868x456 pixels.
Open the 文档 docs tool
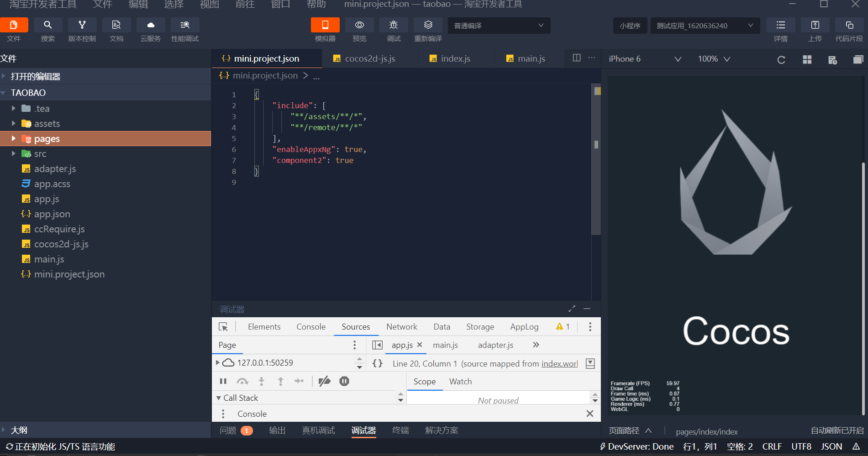click(116, 25)
